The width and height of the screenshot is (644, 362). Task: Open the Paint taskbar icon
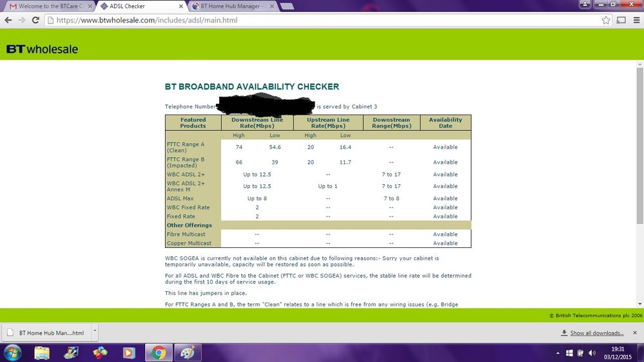click(188, 352)
